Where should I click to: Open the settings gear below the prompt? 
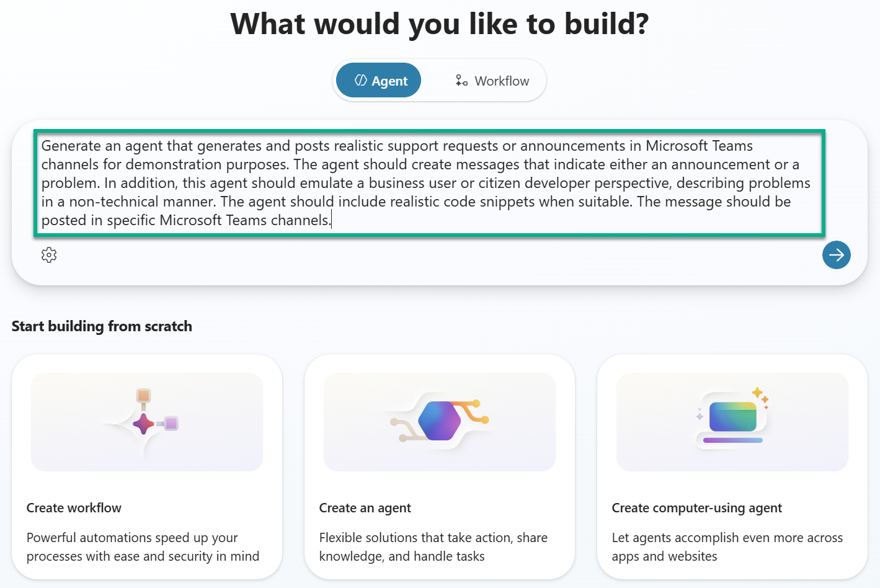[49, 255]
